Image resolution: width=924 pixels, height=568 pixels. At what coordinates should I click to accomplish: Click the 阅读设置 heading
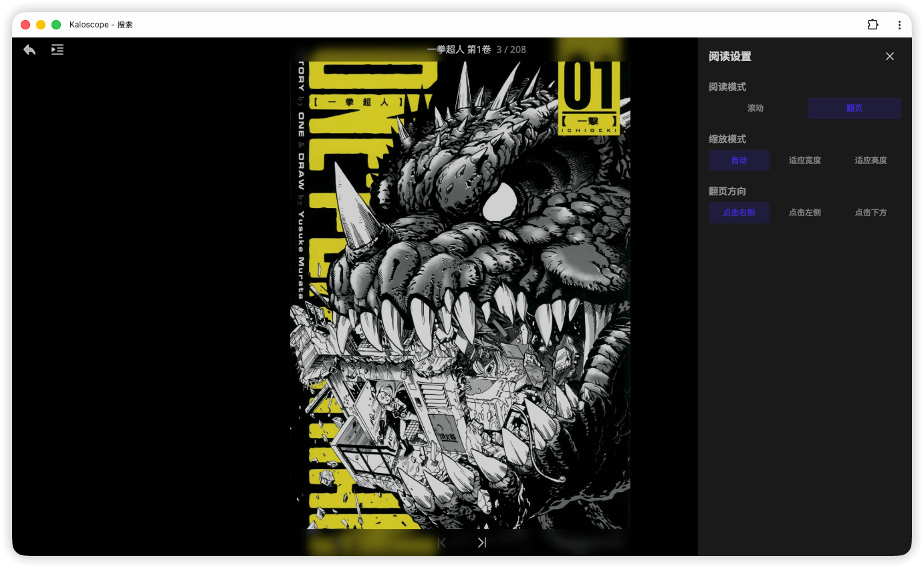click(730, 56)
